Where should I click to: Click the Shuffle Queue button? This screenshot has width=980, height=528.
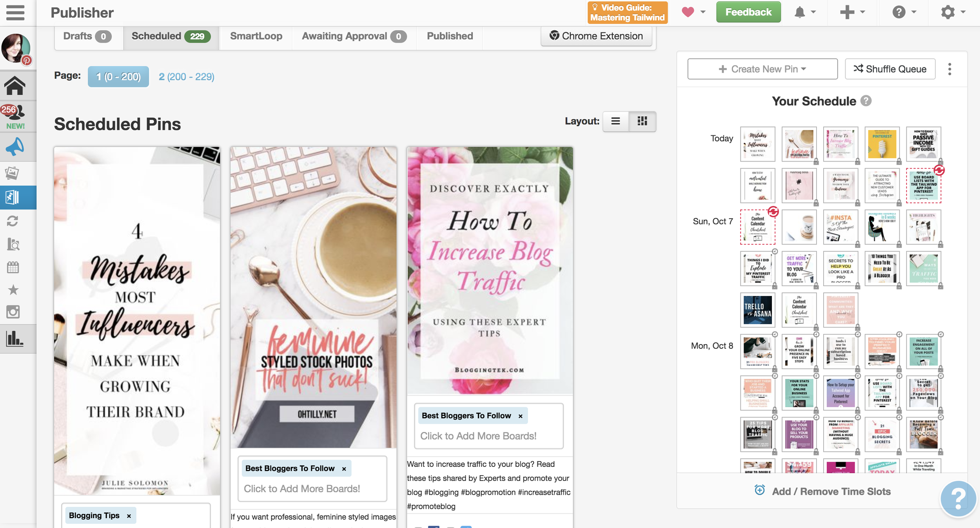[x=890, y=69]
